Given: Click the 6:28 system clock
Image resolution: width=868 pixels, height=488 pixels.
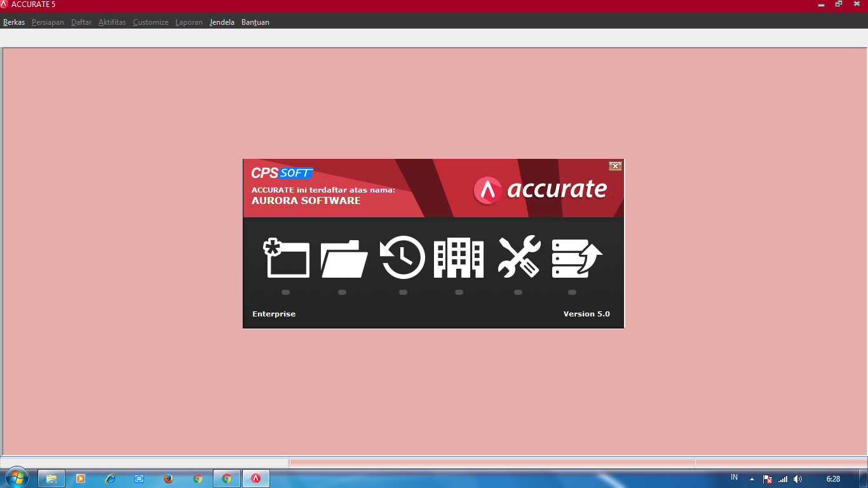Looking at the screenshot, I should click(x=833, y=479).
